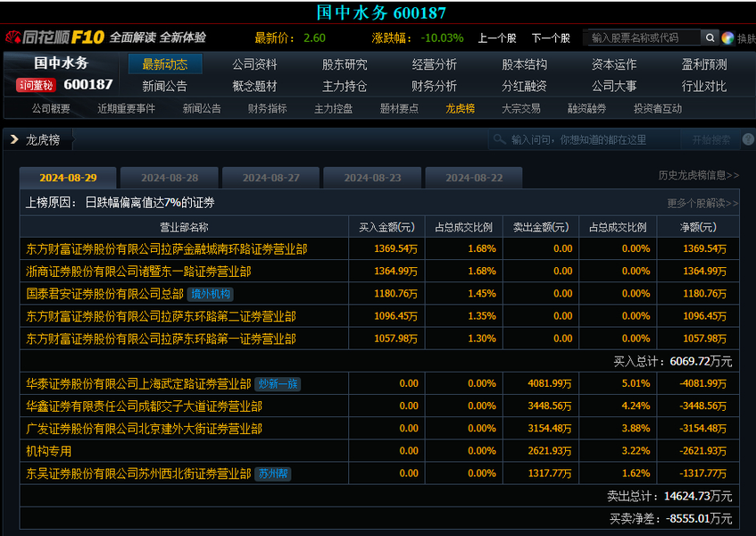The width and height of the screenshot is (756, 536).
Task: Open 华鑫证券成都交子大道证券营业部 link
Action: click(x=145, y=406)
